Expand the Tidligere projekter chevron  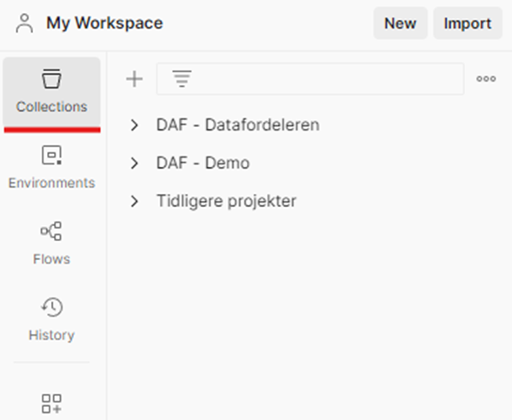(134, 201)
